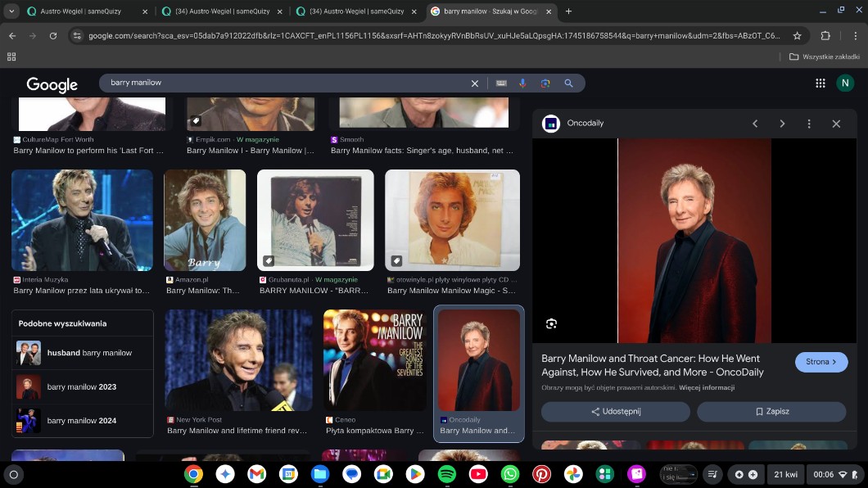Open a new browser tab
The image size is (868, 488).
pyautogui.click(x=568, y=11)
